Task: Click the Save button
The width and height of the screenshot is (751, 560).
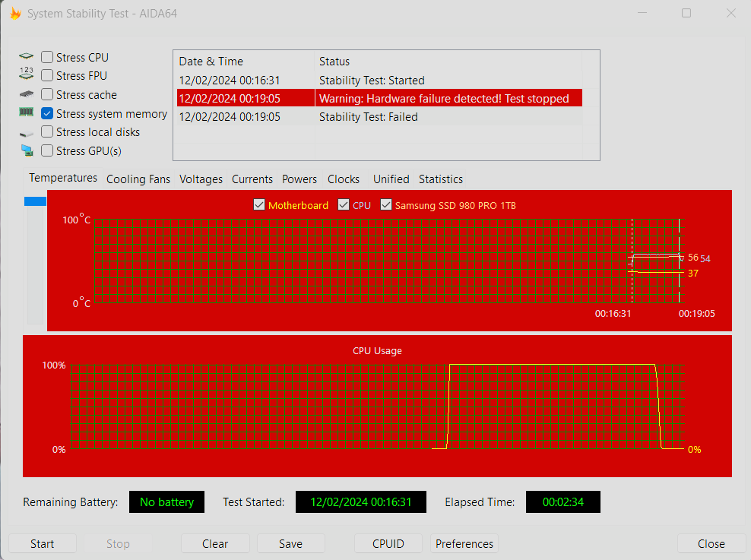Action: click(x=290, y=544)
